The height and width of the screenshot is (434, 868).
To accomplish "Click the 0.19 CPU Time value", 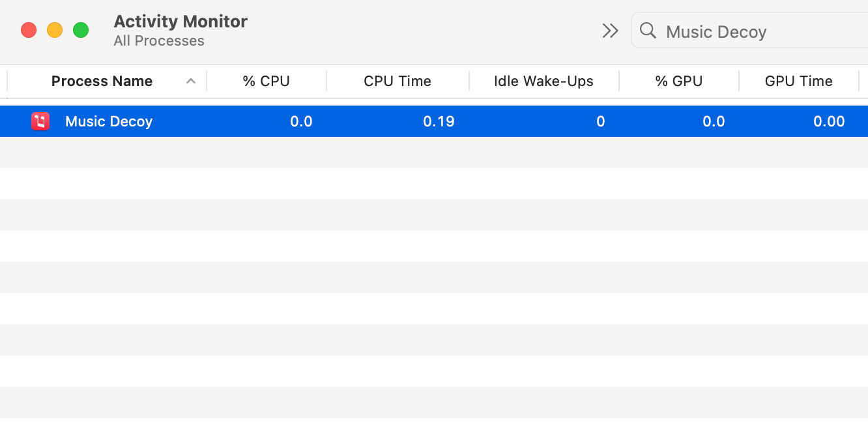I will 439,122.
